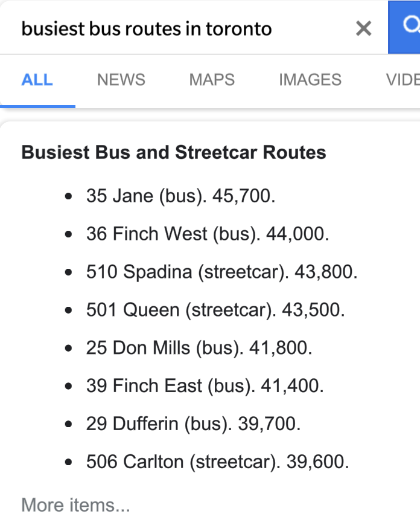Click the 25 Don Mills bus entry
This screenshot has width=420, height=528.
pos(199,348)
